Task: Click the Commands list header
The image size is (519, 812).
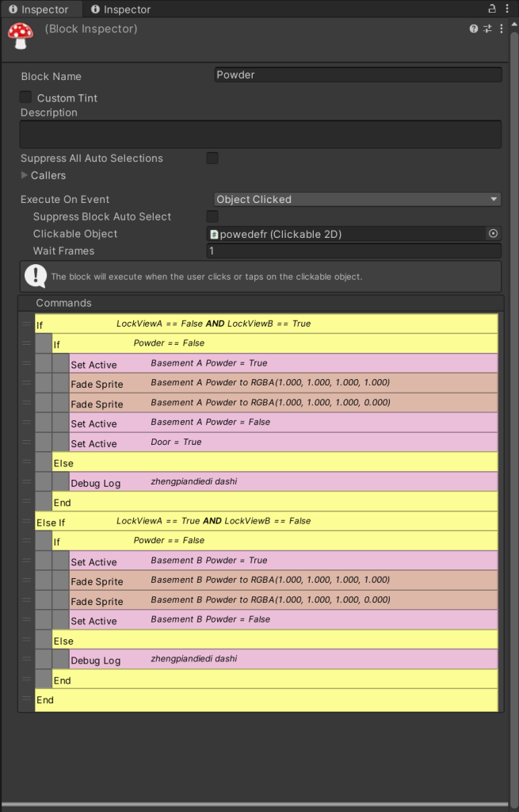Action: [261, 303]
